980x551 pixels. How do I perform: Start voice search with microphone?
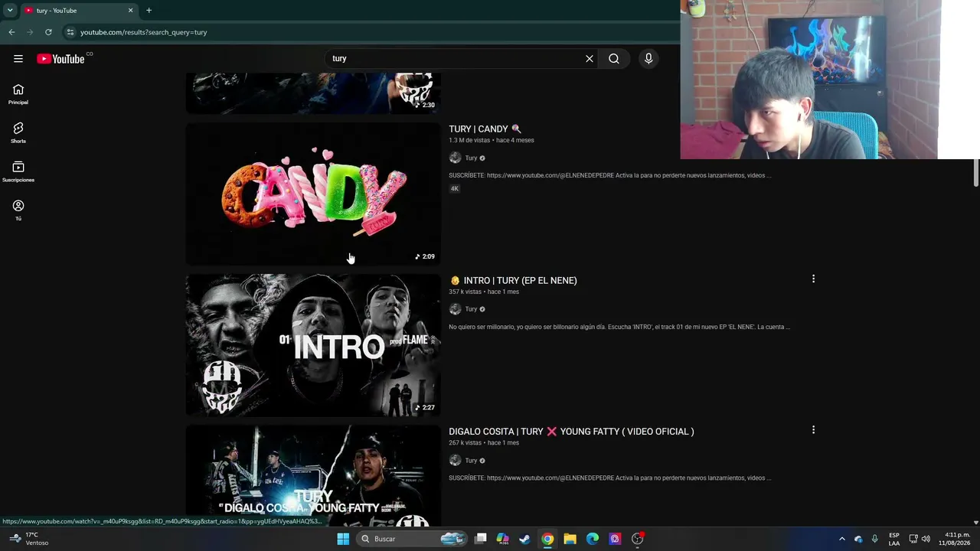pos(648,59)
